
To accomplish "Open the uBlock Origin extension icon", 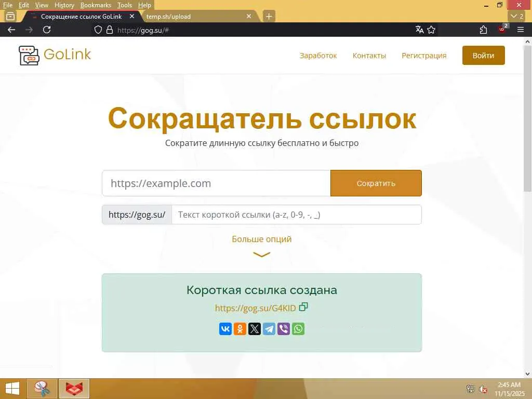I will point(502,29).
